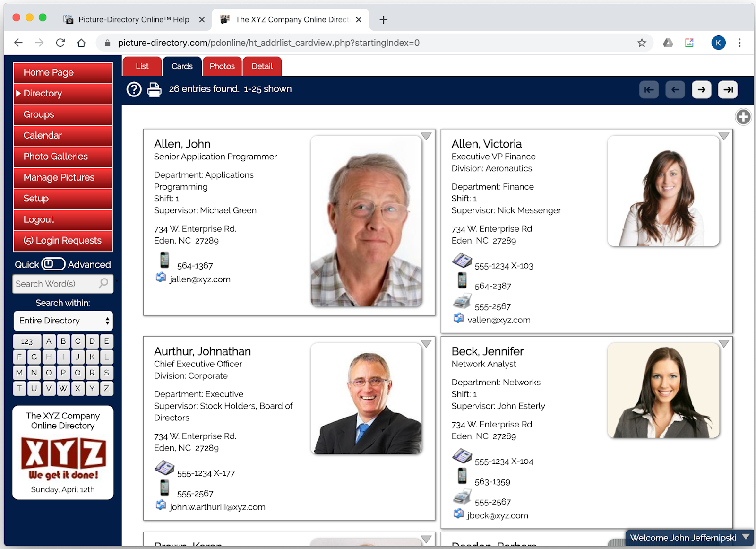Advance with the next page arrow
The height and width of the screenshot is (549, 756).
point(702,89)
